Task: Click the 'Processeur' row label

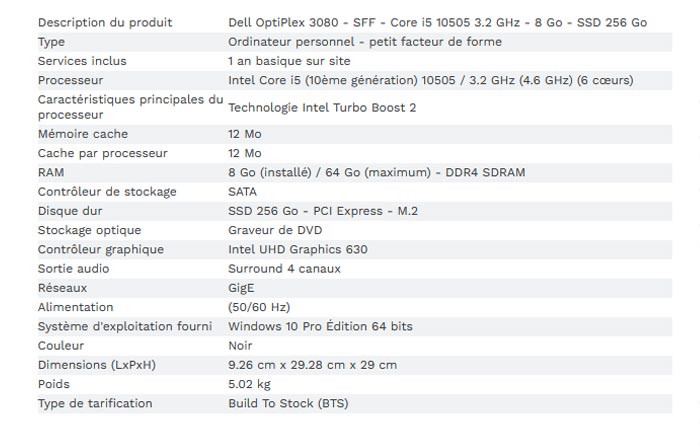Action: pyautogui.click(x=71, y=80)
